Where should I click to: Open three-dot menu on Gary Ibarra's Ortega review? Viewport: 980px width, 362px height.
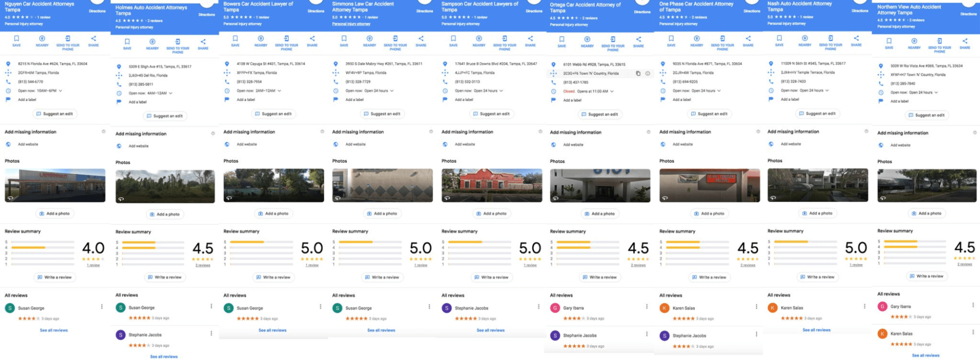647,307
